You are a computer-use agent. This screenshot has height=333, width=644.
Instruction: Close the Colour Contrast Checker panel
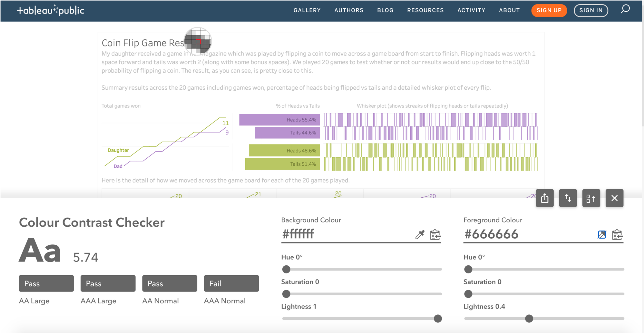tap(614, 198)
